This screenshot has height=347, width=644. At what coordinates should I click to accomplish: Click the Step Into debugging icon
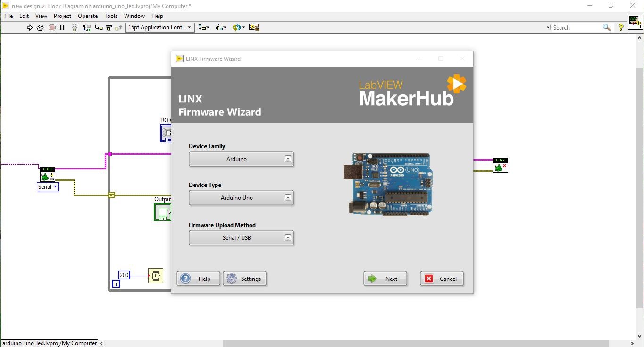(99, 27)
